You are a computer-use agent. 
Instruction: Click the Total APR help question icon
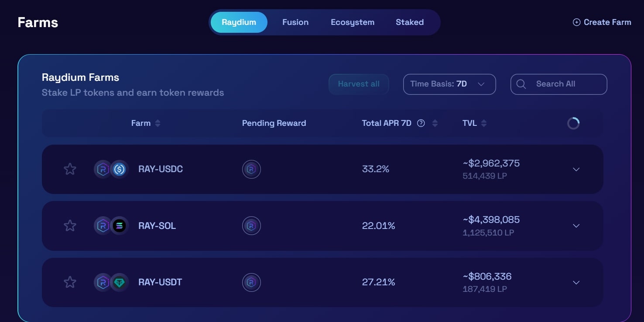[421, 123]
